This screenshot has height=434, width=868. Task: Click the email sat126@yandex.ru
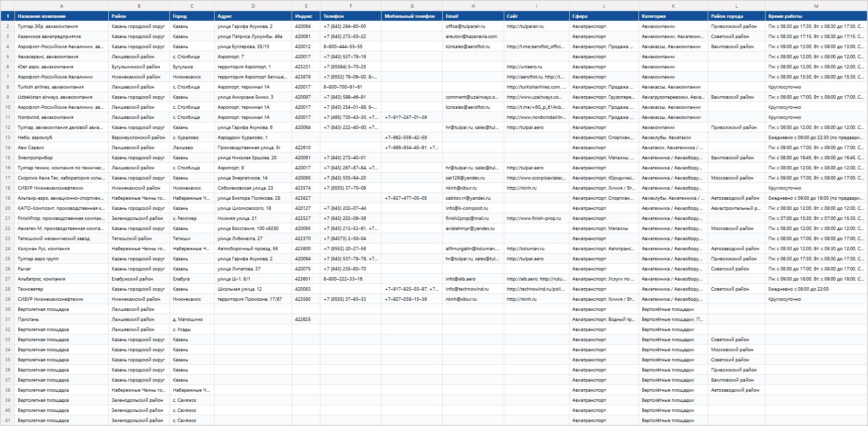click(x=473, y=178)
